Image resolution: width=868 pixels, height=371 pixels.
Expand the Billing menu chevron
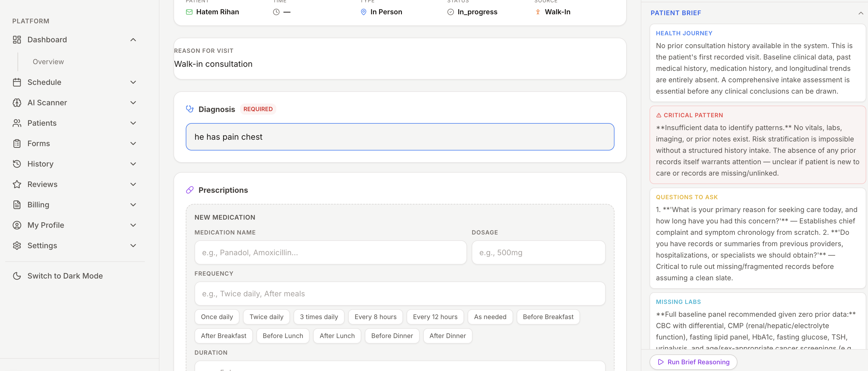click(133, 205)
